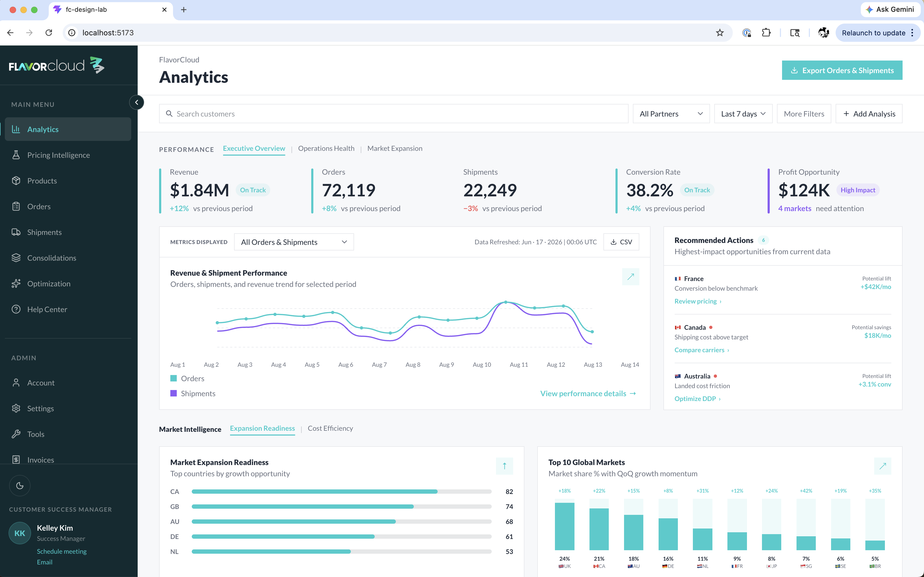
Task: Open Chrome three-dot menu
Action: click(912, 33)
